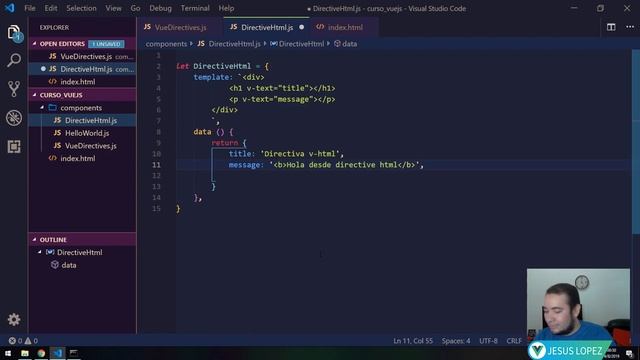Open the Debug menu
Screen dimensions: 640x360
pyautogui.click(x=160, y=8)
